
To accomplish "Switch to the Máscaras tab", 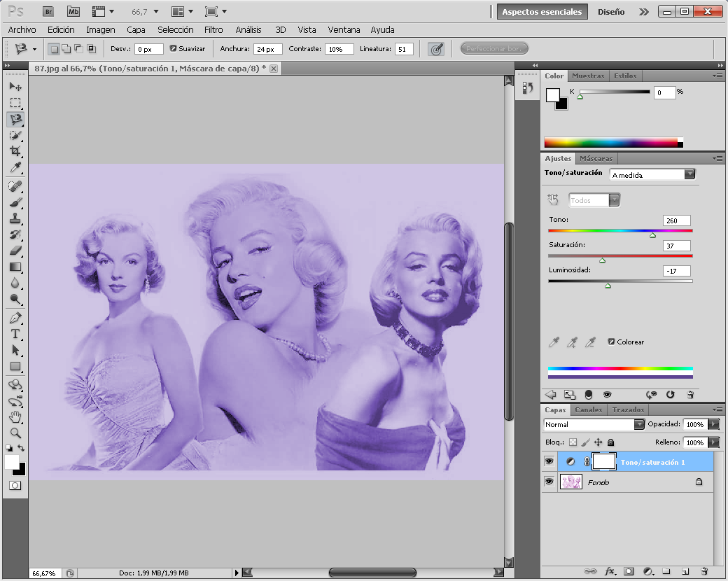I will (596, 158).
